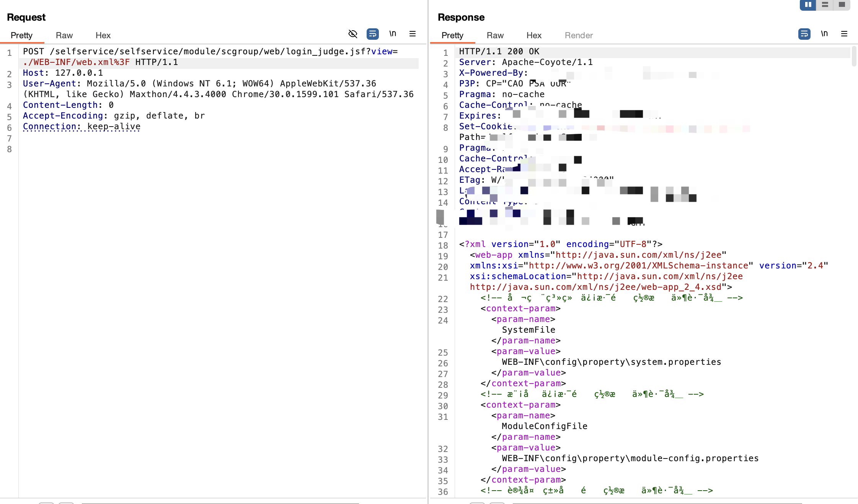Click the web-app xmlns line

pyautogui.click(x=598, y=255)
